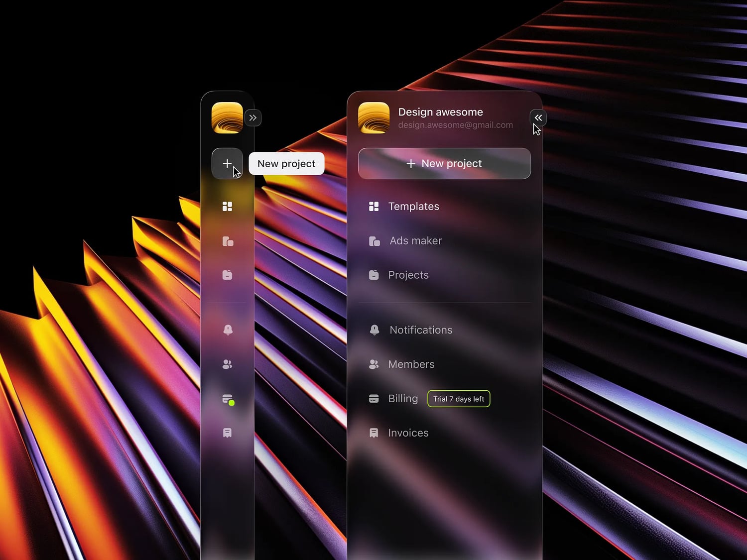Screen dimensions: 747x560
Task: Click the New project tooltip label
Action: tap(286, 163)
